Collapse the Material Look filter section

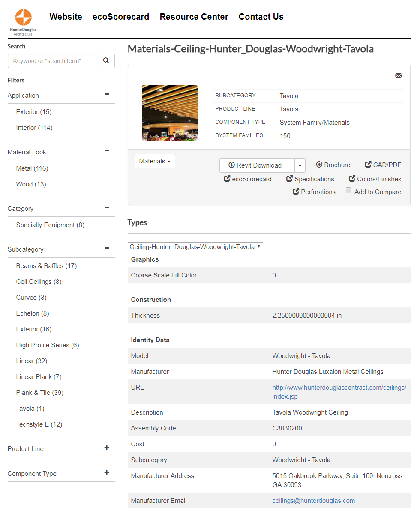tap(107, 151)
